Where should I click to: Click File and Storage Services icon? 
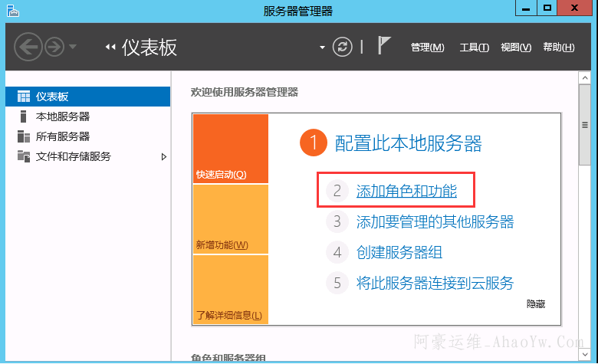tap(23, 156)
